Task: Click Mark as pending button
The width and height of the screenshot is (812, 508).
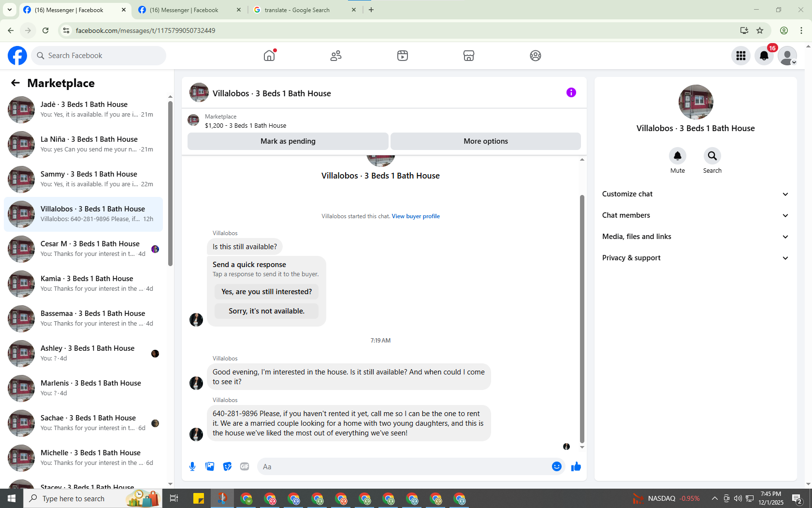Action: pyautogui.click(x=288, y=141)
